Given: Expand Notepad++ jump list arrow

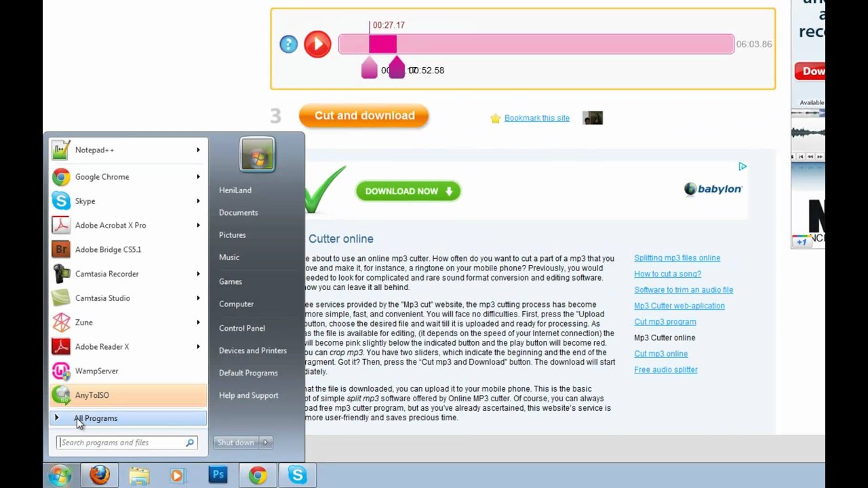Looking at the screenshot, I should (x=199, y=150).
